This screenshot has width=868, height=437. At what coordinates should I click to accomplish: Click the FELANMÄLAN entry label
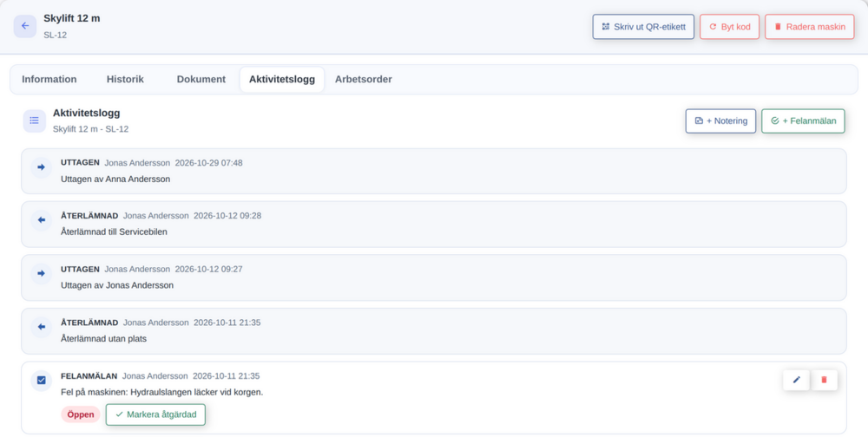pyautogui.click(x=89, y=376)
